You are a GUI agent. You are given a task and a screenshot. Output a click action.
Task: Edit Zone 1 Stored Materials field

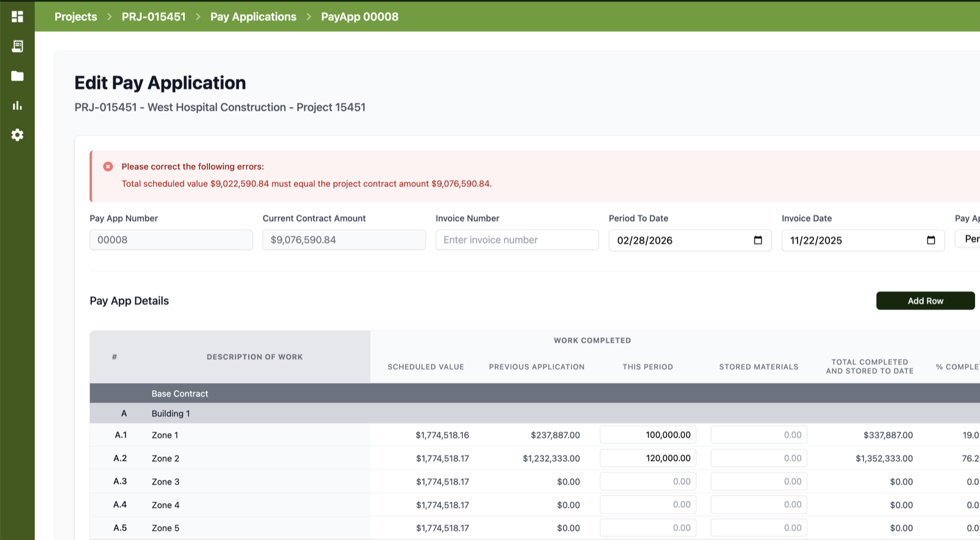(759, 435)
